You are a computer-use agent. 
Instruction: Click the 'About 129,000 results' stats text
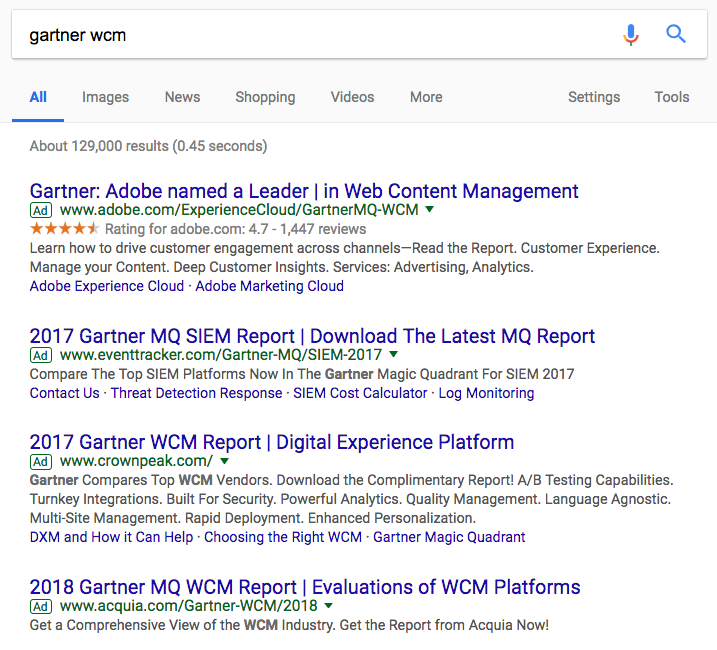[149, 146]
